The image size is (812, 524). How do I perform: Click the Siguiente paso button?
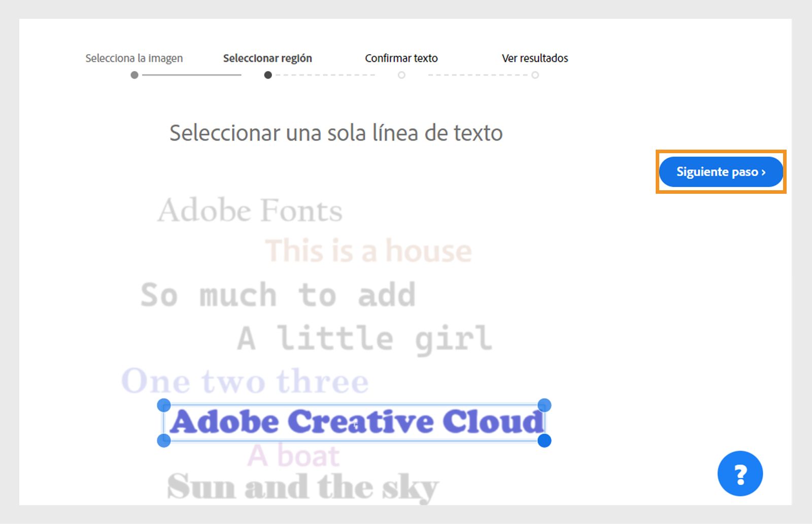pos(721,172)
